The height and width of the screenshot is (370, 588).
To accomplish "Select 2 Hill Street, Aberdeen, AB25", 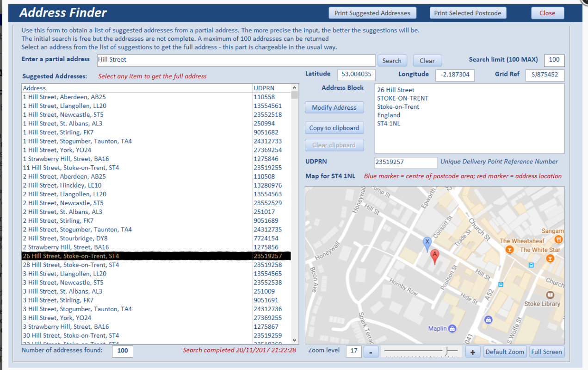I will [x=156, y=176].
